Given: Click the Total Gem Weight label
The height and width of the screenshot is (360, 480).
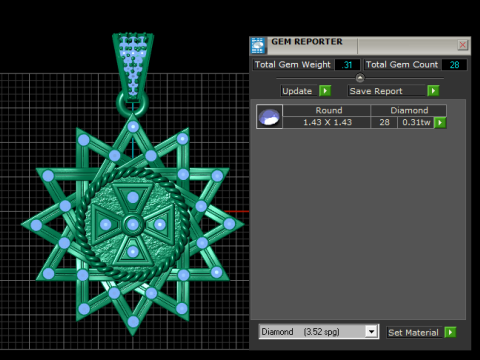Looking at the screenshot, I should click(293, 65).
